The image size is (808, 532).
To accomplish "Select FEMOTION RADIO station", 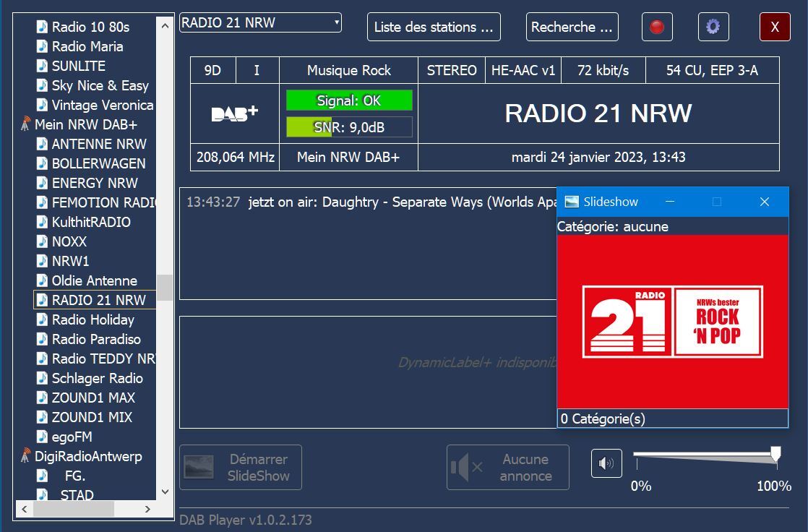I will [x=103, y=202].
